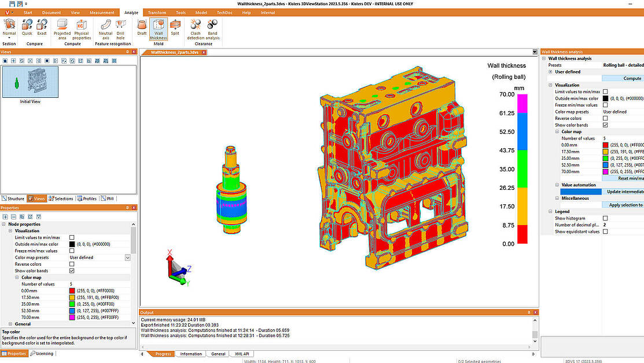This screenshot has width=644, height=363.
Task: Open document tabs dropdown arrow
Action: click(535, 52)
